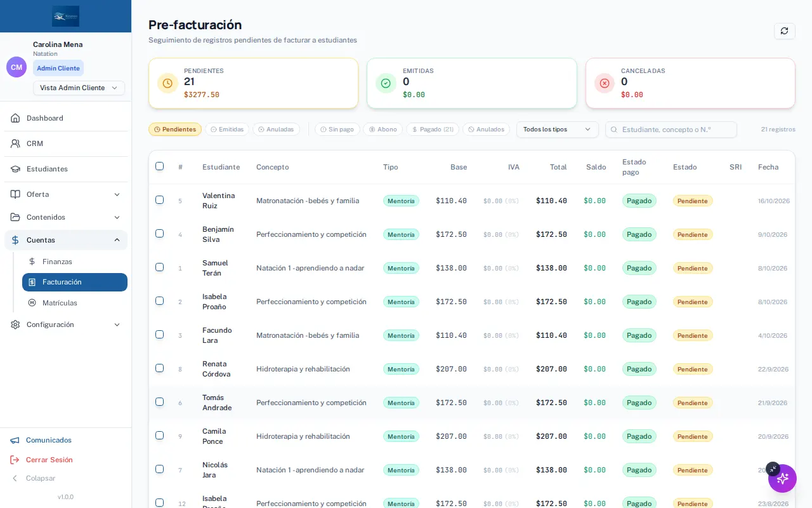Click the Admin Cliente role badge

pyautogui.click(x=58, y=68)
